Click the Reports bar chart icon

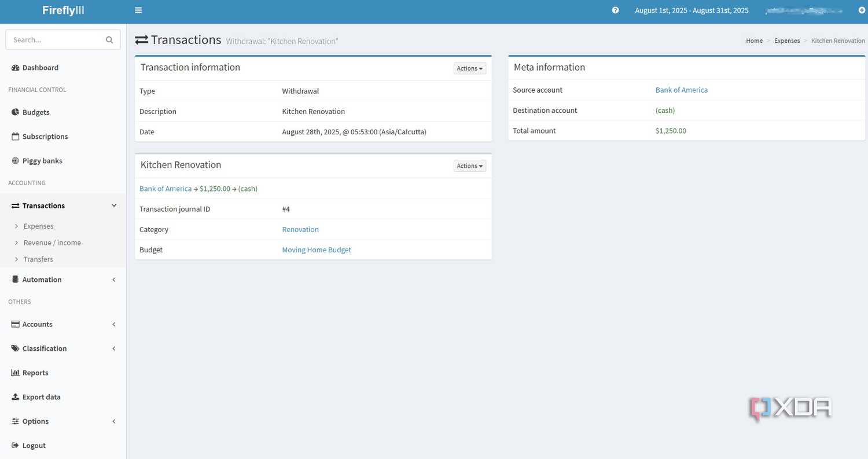click(x=16, y=373)
